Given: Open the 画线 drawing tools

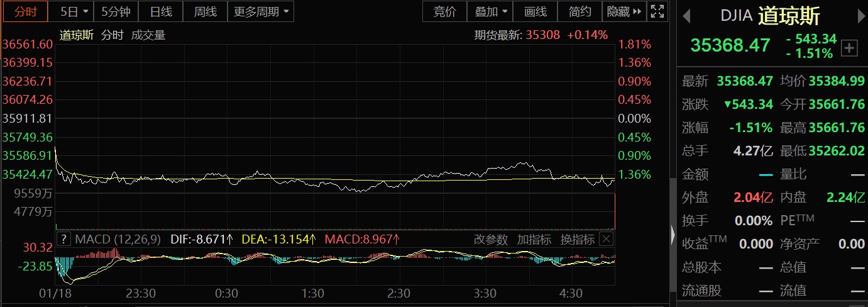Looking at the screenshot, I should [535, 11].
